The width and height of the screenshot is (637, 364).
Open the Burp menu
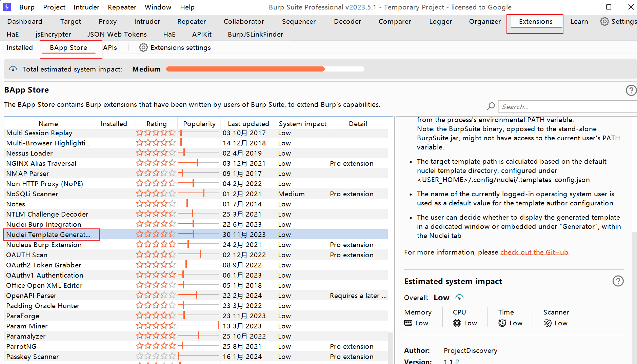click(x=27, y=7)
